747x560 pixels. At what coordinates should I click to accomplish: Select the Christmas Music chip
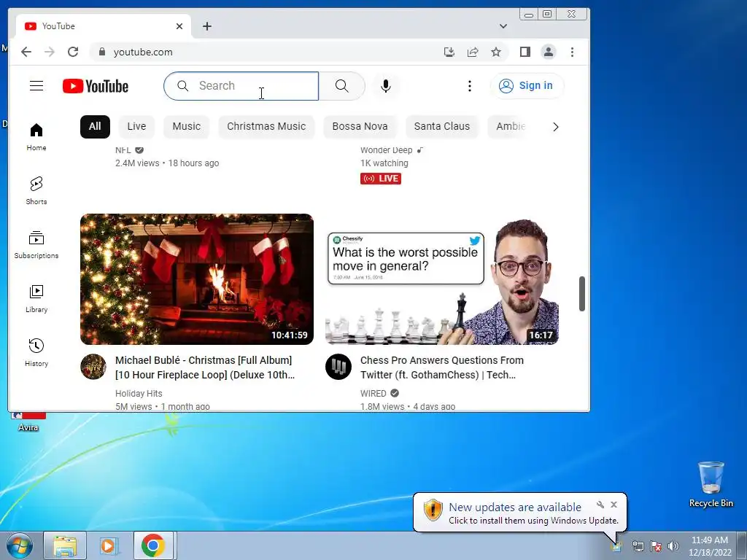[266, 126]
